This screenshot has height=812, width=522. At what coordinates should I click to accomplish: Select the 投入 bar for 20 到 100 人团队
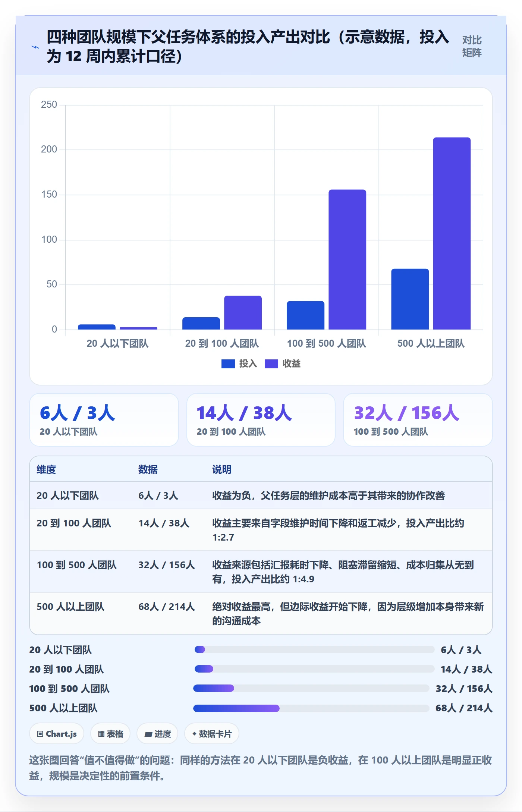tap(201, 323)
